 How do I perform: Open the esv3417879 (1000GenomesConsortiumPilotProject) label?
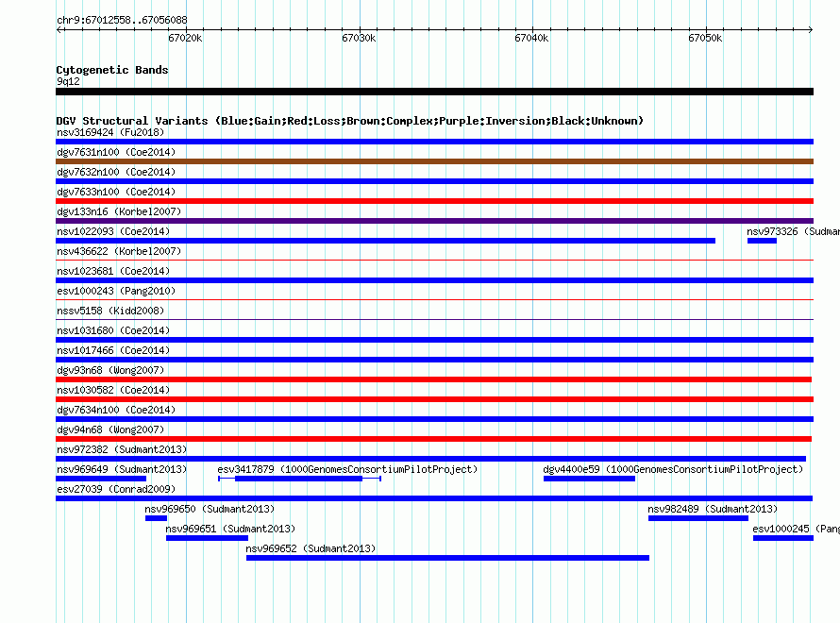[347, 469]
